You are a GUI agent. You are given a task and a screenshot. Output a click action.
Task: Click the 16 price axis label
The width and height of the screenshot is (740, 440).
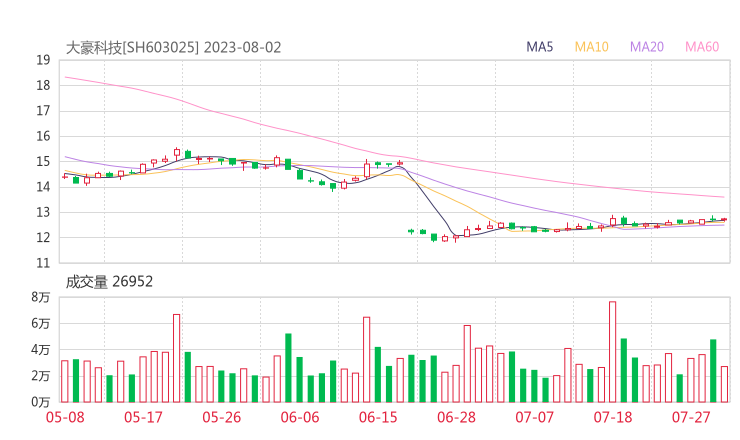(x=43, y=136)
